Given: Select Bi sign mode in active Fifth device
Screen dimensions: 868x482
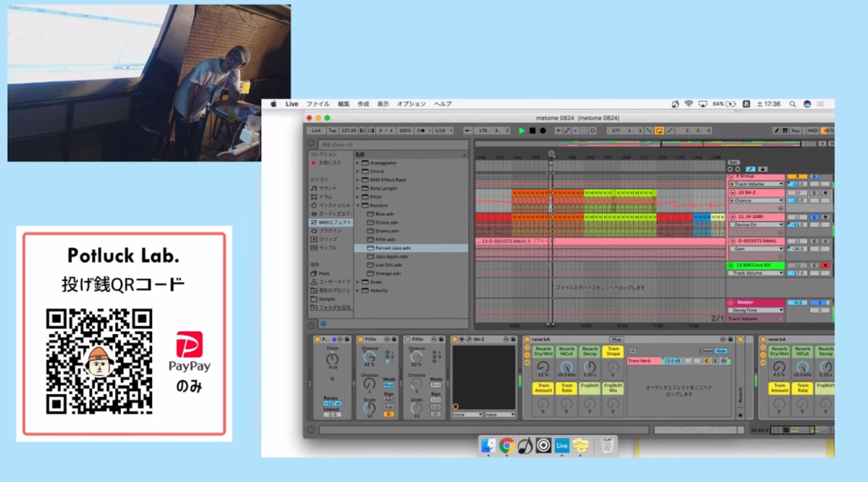Looking at the screenshot, I should [388, 414].
